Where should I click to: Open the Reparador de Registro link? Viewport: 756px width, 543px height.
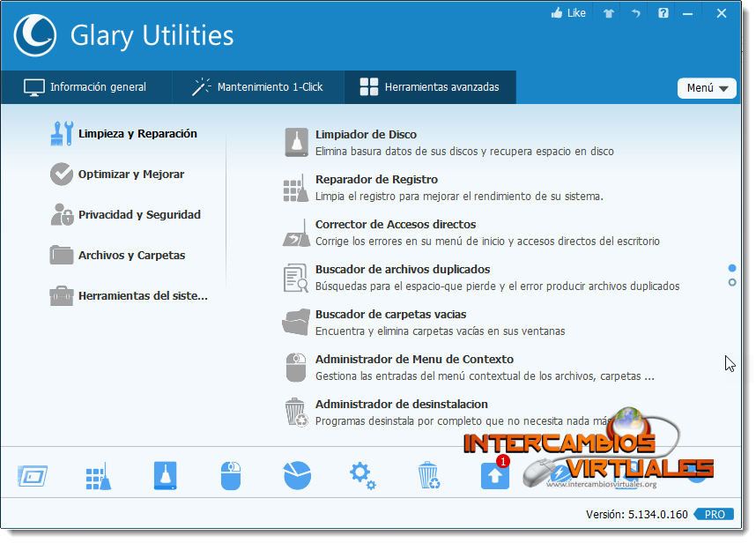[376, 180]
